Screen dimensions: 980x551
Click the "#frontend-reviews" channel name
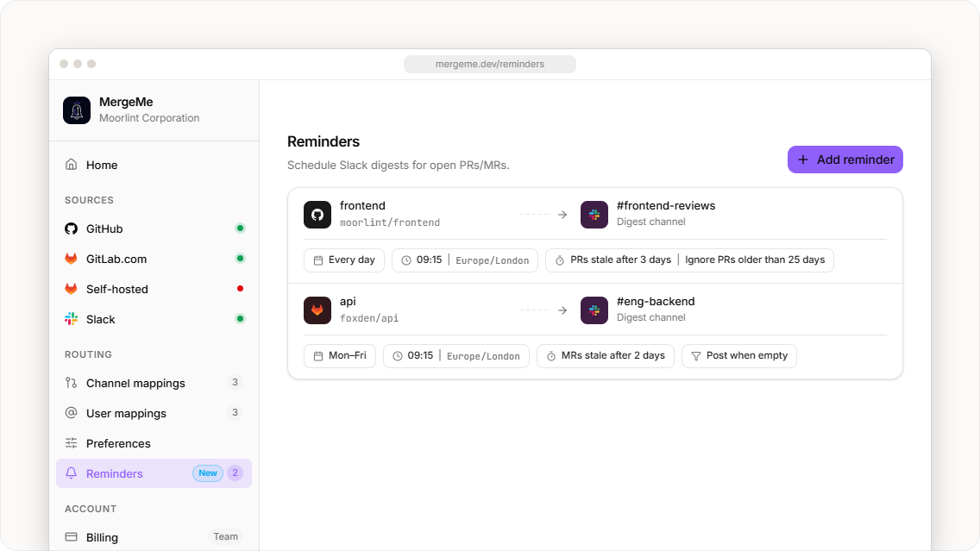tap(666, 205)
